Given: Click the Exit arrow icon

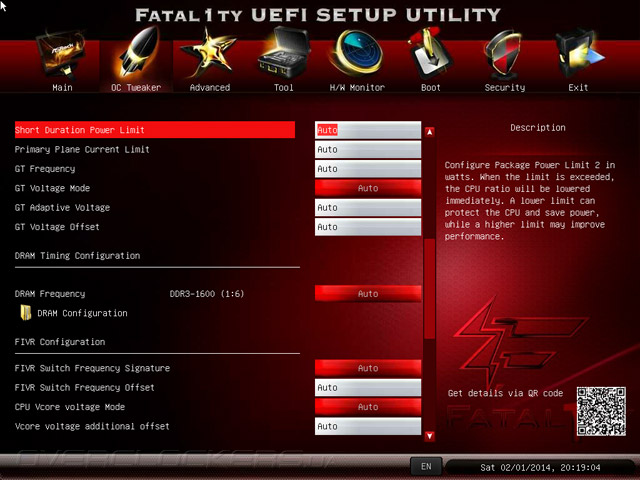Looking at the screenshot, I should (x=578, y=53).
